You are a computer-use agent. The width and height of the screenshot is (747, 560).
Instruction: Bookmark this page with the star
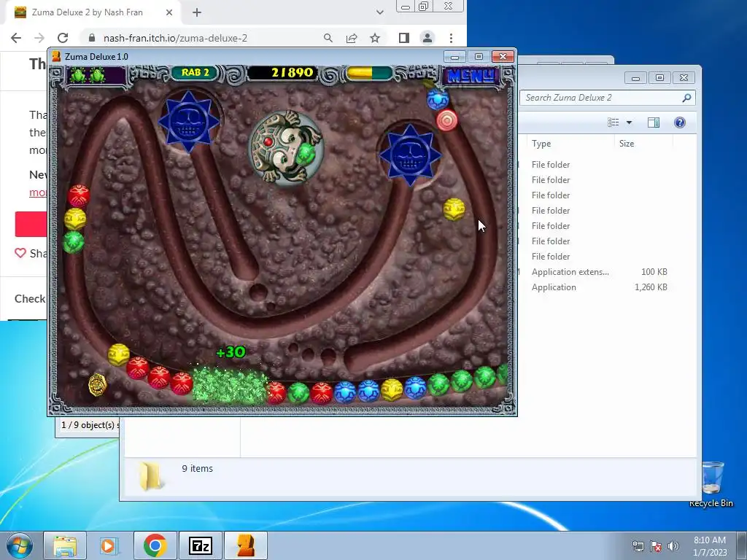click(x=375, y=38)
